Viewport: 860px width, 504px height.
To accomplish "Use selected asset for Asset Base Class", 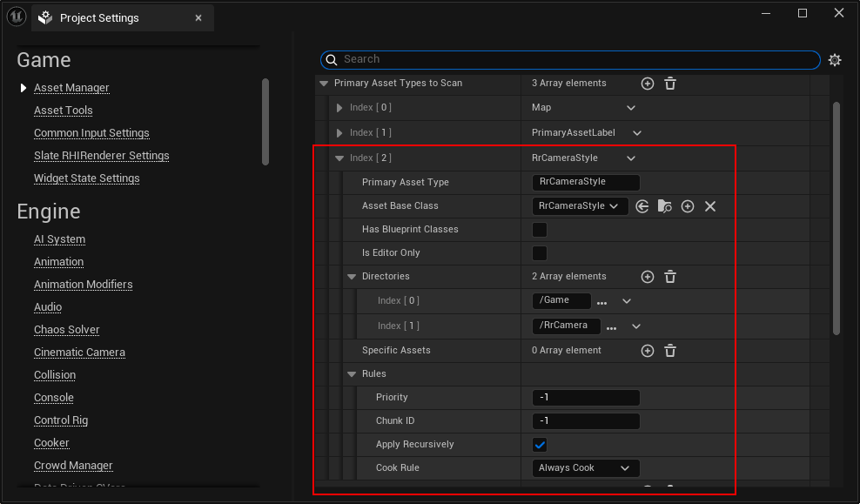I will pyautogui.click(x=642, y=206).
